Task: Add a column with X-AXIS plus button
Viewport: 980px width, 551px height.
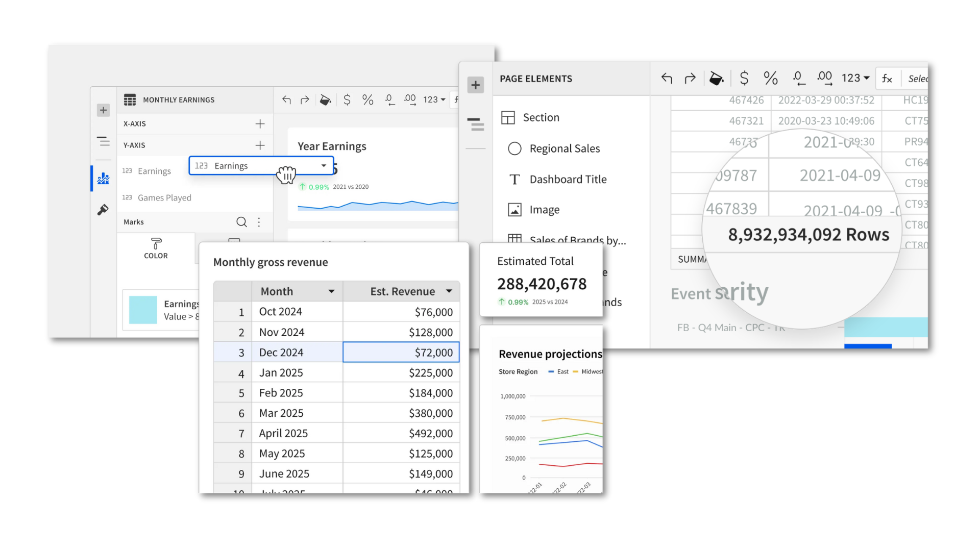Action: (x=260, y=124)
